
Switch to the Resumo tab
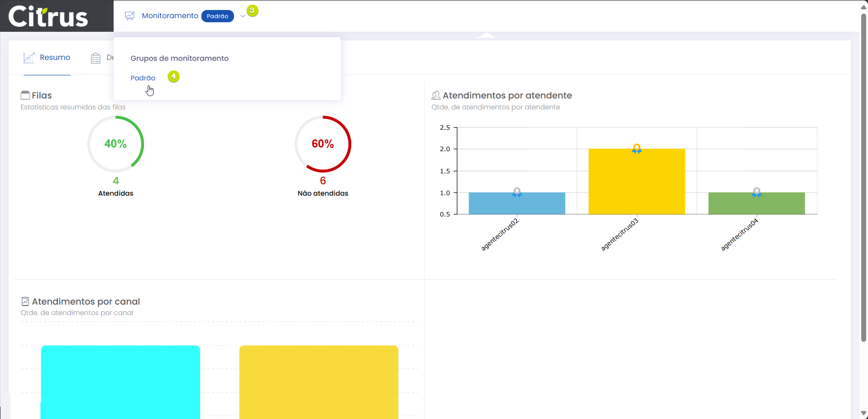click(x=55, y=58)
